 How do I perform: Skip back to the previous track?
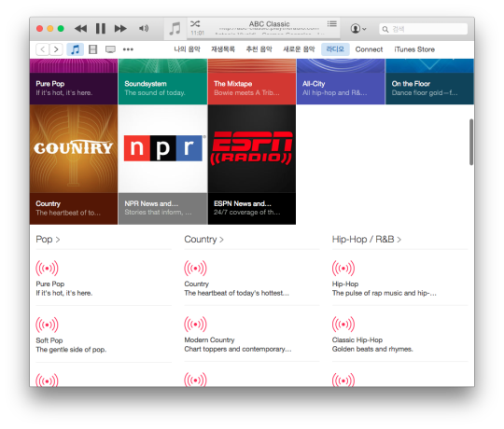(80, 29)
